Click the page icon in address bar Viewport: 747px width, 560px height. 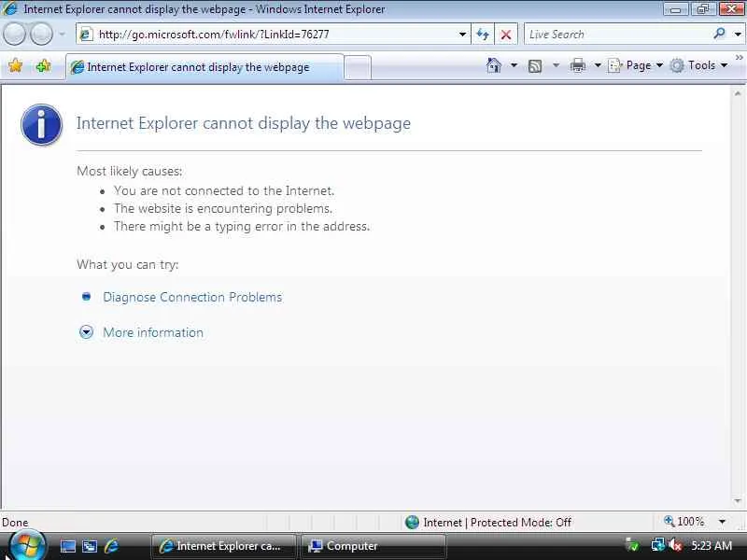coord(86,35)
